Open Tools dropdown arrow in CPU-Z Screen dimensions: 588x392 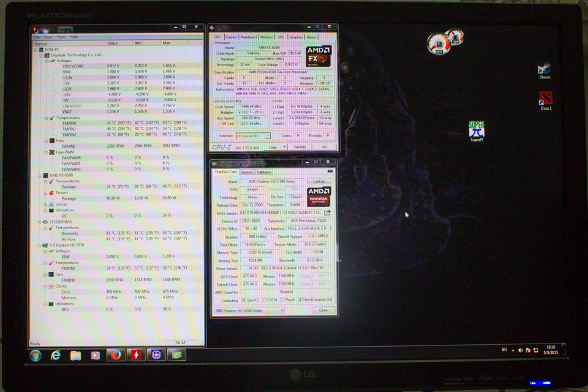click(x=284, y=147)
